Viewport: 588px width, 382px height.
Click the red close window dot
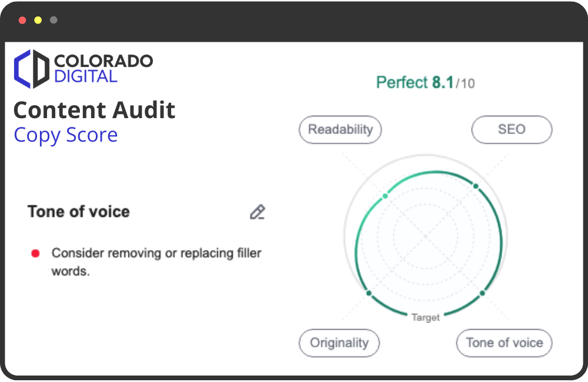tap(22, 20)
